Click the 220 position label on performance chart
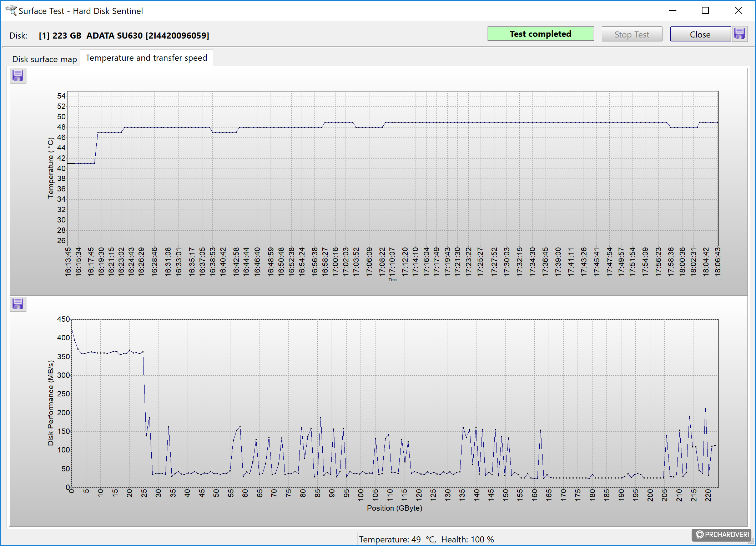756x546 pixels. point(708,495)
